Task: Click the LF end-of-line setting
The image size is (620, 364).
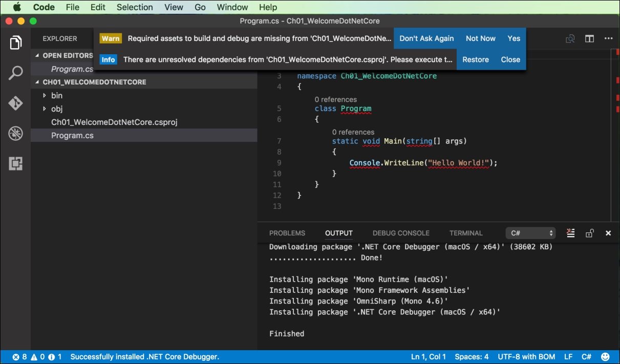Action: click(x=568, y=357)
